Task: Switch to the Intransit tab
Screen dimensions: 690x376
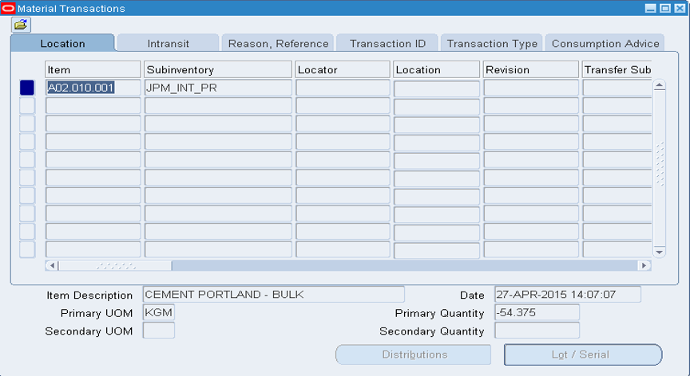Action: 168,43
